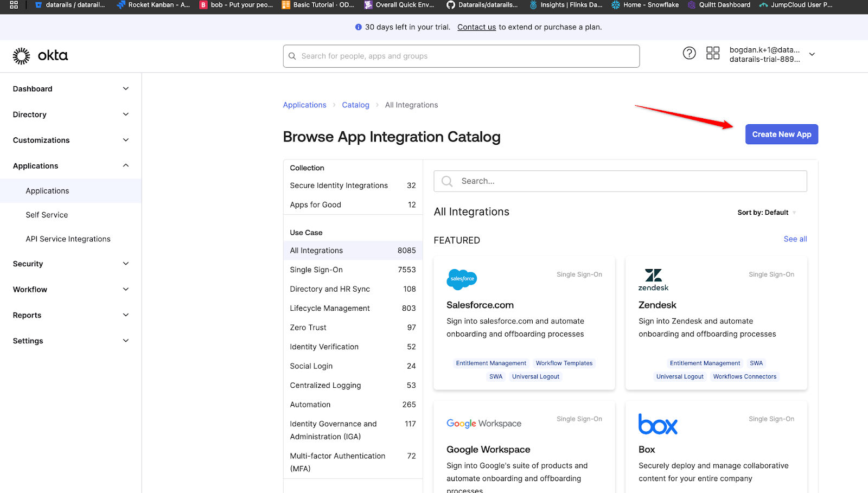This screenshot has height=493, width=868.
Task: Go to Catalog breadcrumb link
Action: [x=355, y=105]
